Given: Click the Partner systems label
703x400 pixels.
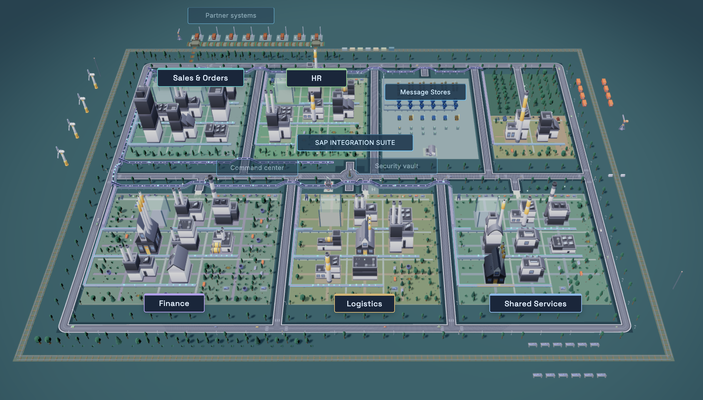Looking at the screenshot, I should click(230, 15).
